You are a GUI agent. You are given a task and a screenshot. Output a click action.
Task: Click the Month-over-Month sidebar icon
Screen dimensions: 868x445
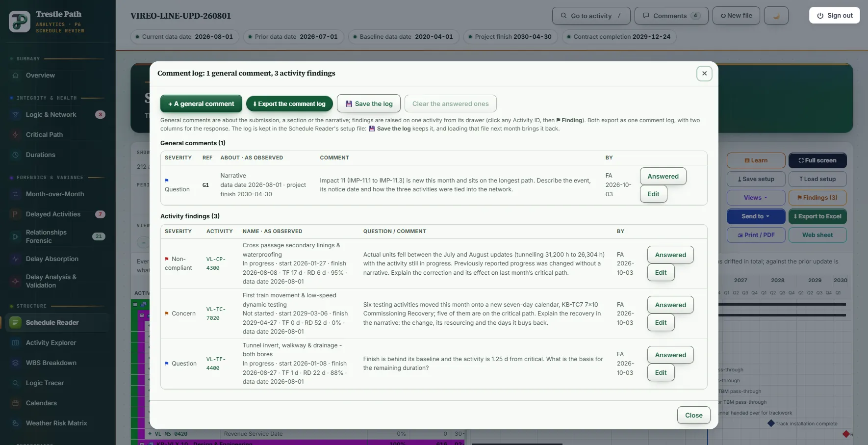tap(15, 194)
